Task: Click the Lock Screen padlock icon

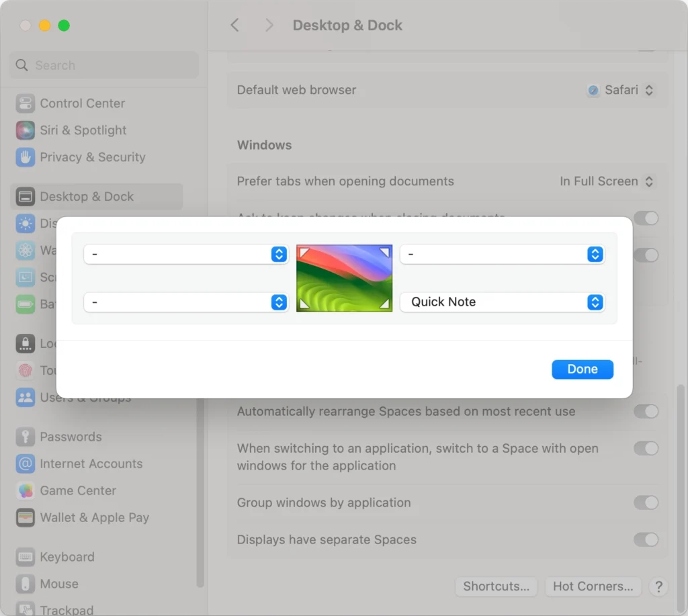Action: [25, 343]
